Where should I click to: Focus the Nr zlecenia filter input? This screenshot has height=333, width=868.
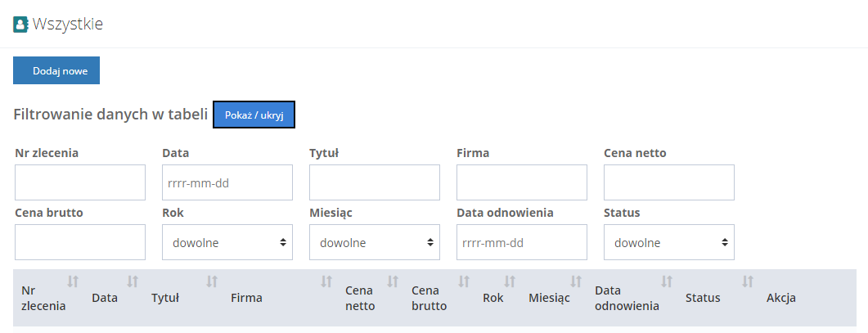[x=80, y=182]
